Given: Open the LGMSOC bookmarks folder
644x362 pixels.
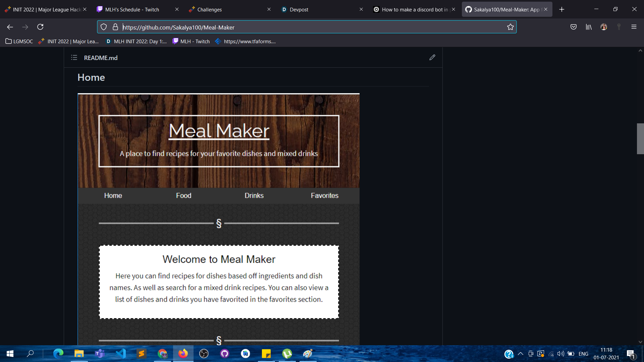Looking at the screenshot, I should [x=19, y=41].
